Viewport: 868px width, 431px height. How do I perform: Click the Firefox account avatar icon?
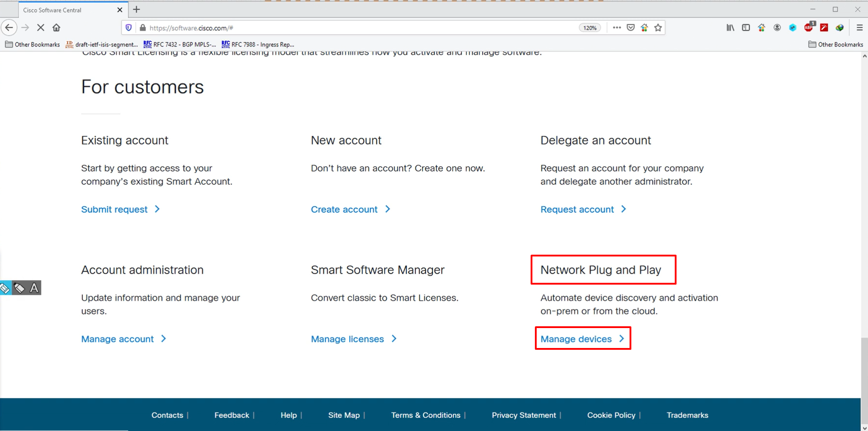tap(777, 27)
